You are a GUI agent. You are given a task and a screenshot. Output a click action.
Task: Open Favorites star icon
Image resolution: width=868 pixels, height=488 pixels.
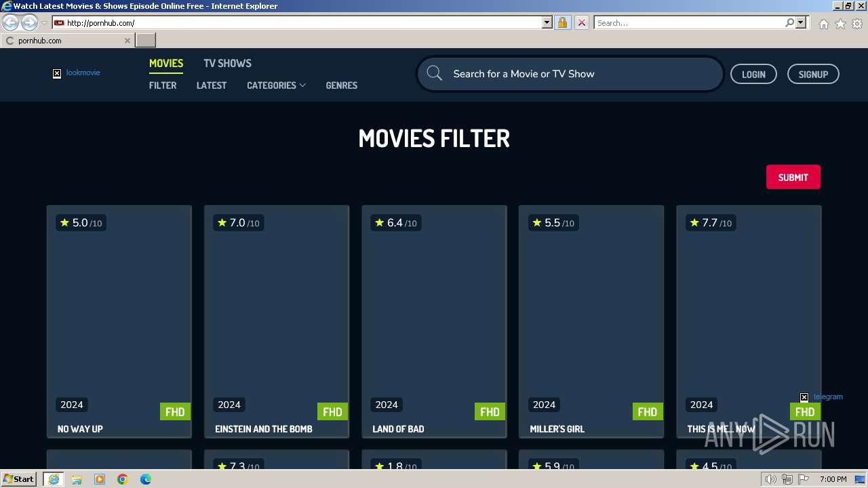point(840,23)
